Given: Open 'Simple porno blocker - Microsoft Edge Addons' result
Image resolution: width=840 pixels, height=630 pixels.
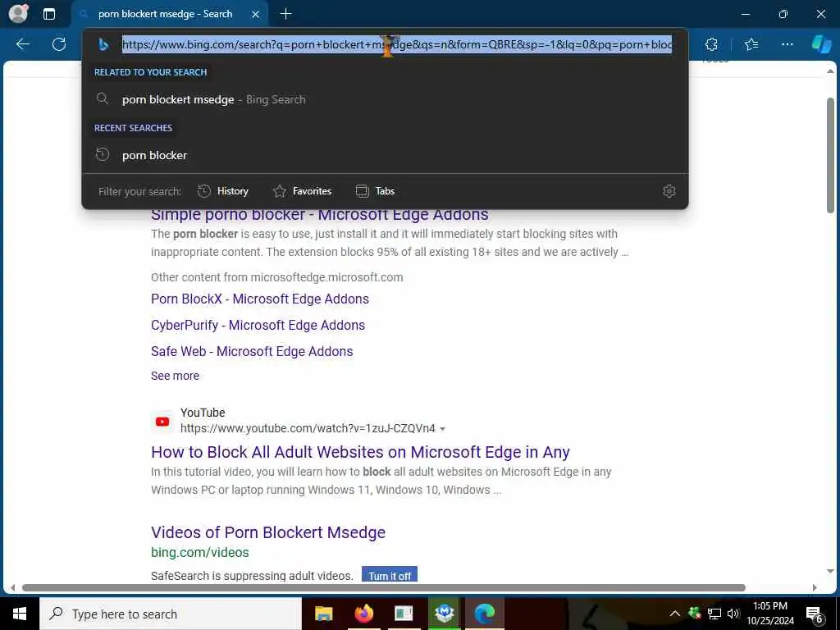Looking at the screenshot, I should click(x=320, y=214).
